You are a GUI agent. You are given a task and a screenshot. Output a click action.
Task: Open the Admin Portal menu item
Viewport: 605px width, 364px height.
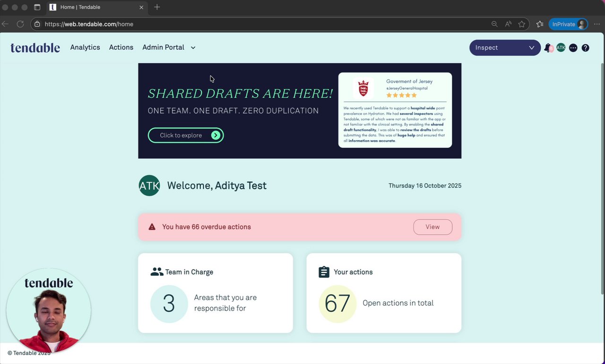pos(163,47)
